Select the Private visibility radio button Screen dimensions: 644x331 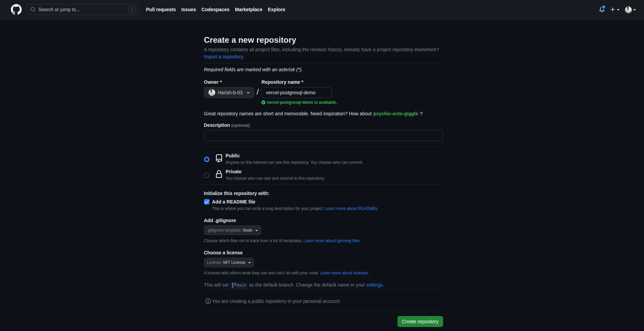point(207,175)
